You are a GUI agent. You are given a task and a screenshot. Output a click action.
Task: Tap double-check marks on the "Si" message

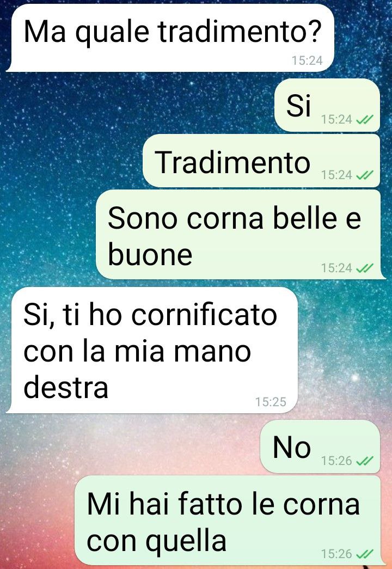tap(365, 119)
